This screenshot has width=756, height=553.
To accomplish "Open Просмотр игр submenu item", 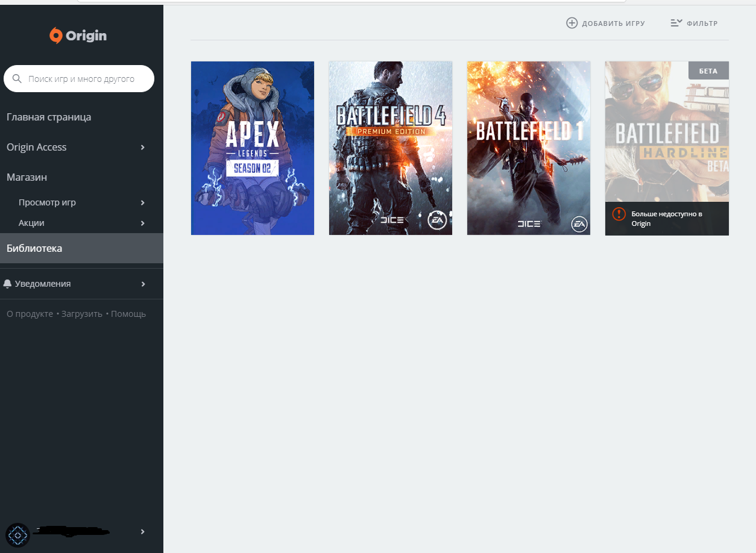I will (47, 202).
